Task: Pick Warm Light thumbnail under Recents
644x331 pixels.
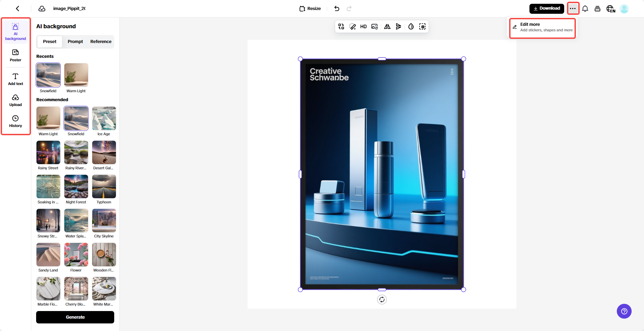Action: point(76,75)
